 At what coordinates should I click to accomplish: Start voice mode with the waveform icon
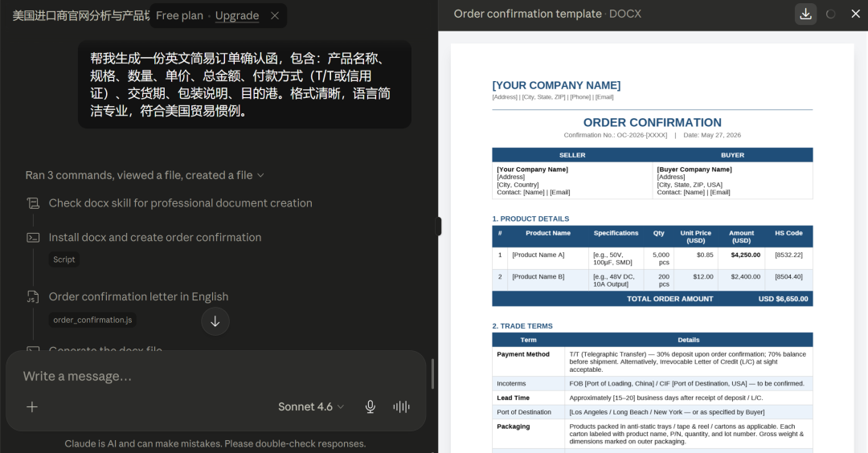click(401, 407)
